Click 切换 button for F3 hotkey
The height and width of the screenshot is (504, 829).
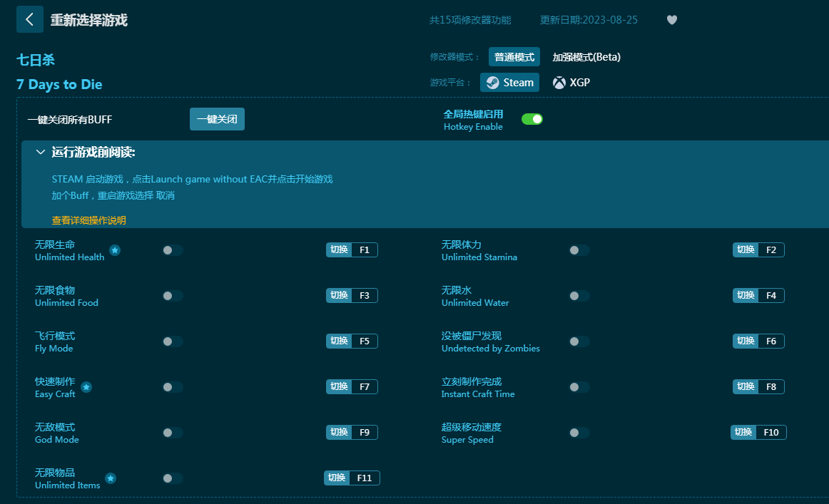click(339, 295)
